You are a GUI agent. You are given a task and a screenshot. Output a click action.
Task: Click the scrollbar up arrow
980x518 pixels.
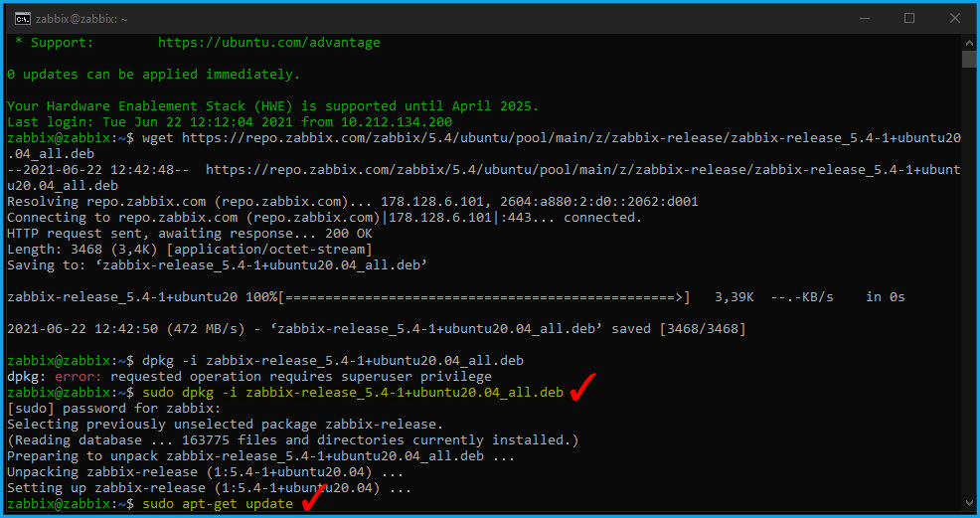click(x=969, y=43)
